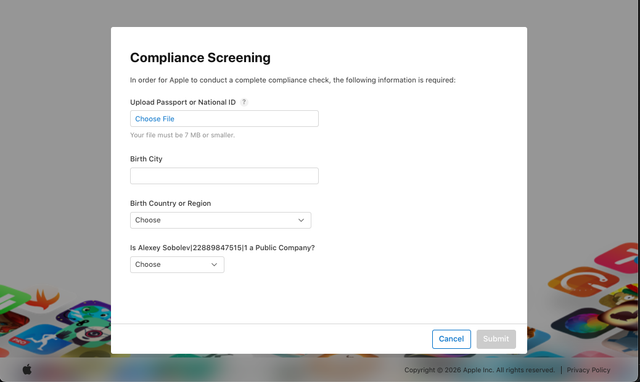Click Choose File to upload ID
The height and width of the screenshot is (382, 640).
click(224, 119)
